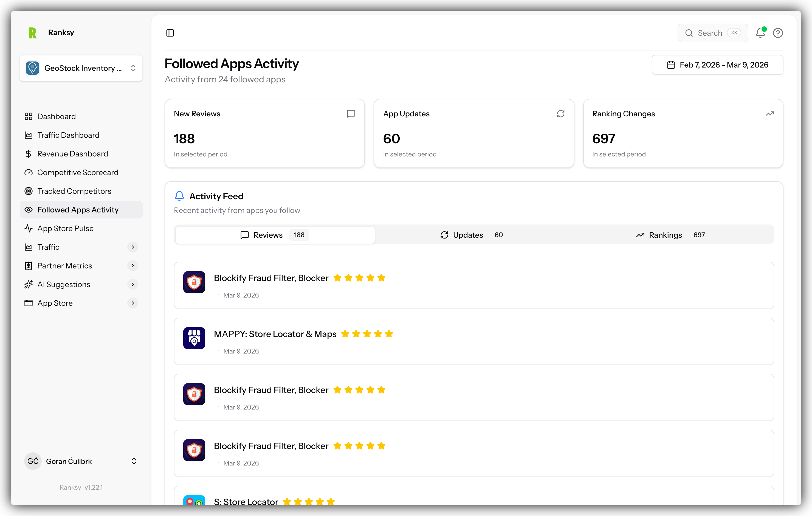Expand the Partner Metrics chevron
The height and width of the screenshot is (516, 812).
pyautogui.click(x=132, y=266)
